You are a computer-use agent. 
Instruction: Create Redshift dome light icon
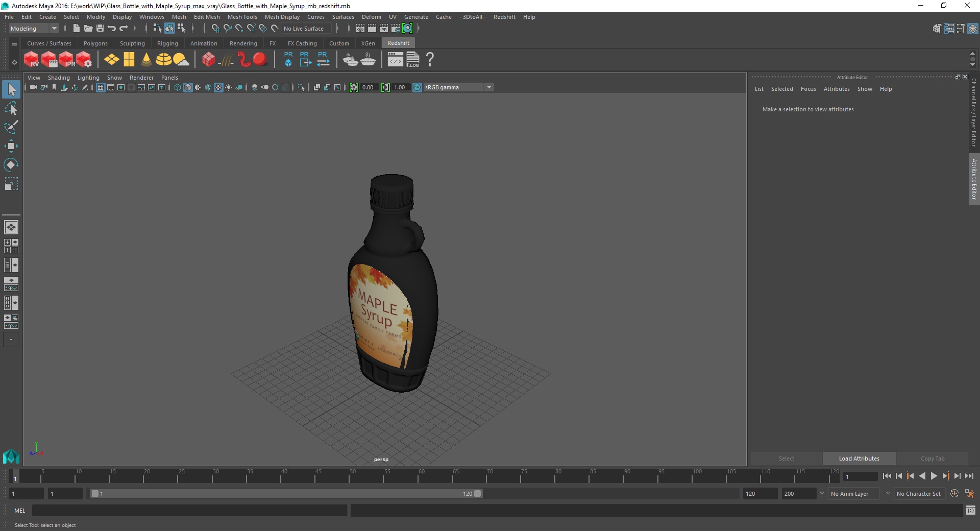click(164, 60)
